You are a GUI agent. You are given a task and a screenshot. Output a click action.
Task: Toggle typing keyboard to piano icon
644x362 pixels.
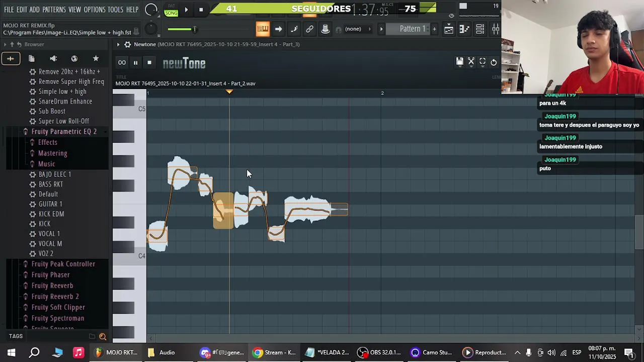pos(263,29)
